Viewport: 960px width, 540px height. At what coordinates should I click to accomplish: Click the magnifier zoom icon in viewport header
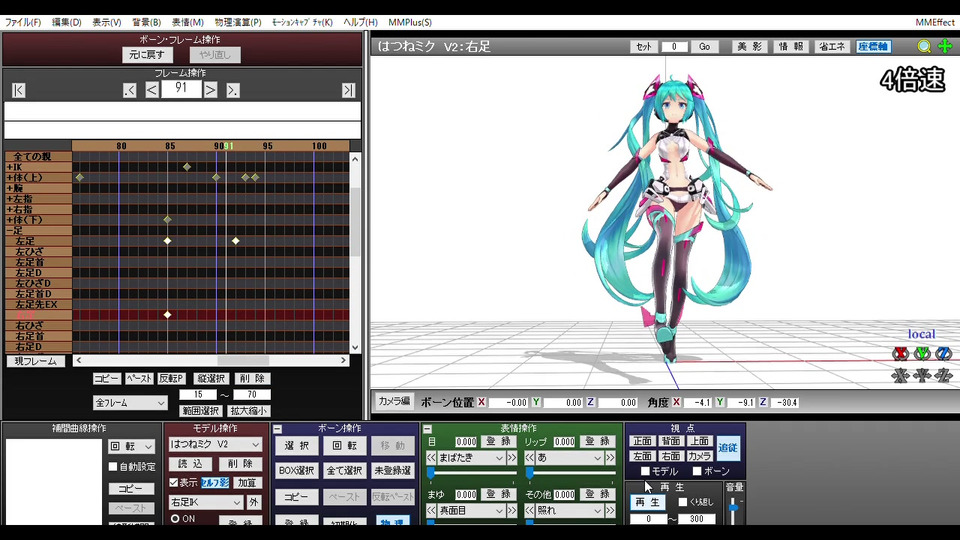click(x=924, y=46)
